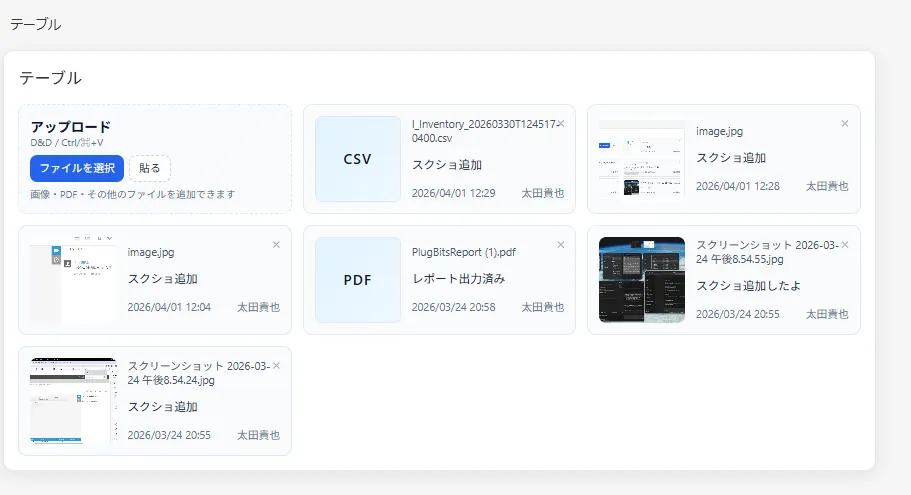Select filename スクリーンショット 2026-03-24 午後8.54.24.jpg

199,373
